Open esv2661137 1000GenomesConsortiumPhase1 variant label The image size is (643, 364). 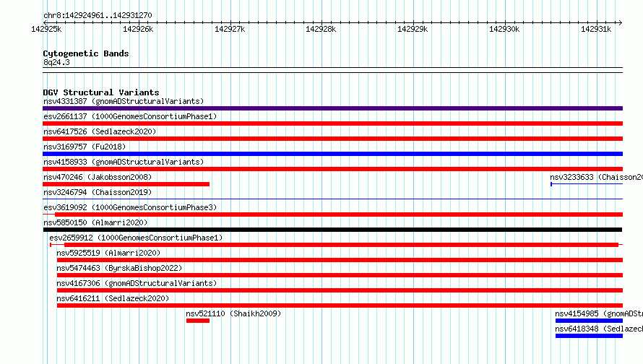coord(130,116)
